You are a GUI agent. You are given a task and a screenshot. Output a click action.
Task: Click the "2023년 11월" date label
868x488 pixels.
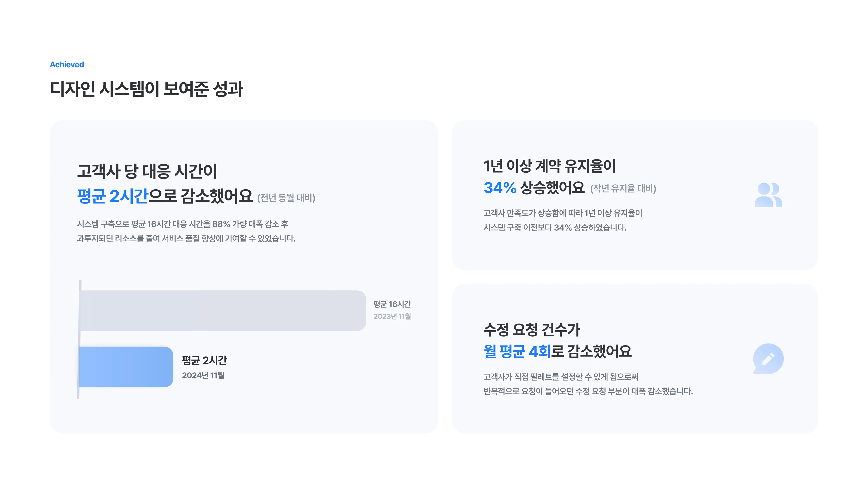(x=392, y=317)
